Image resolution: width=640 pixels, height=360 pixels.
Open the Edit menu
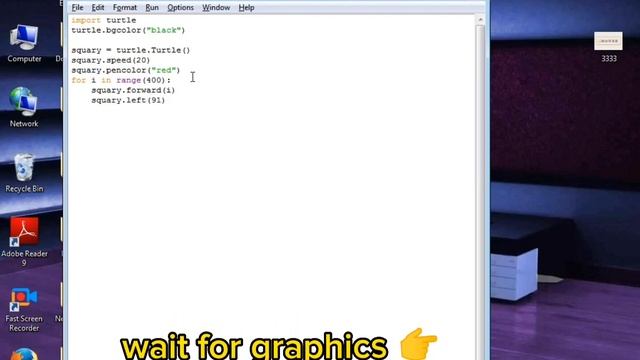pos(98,7)
